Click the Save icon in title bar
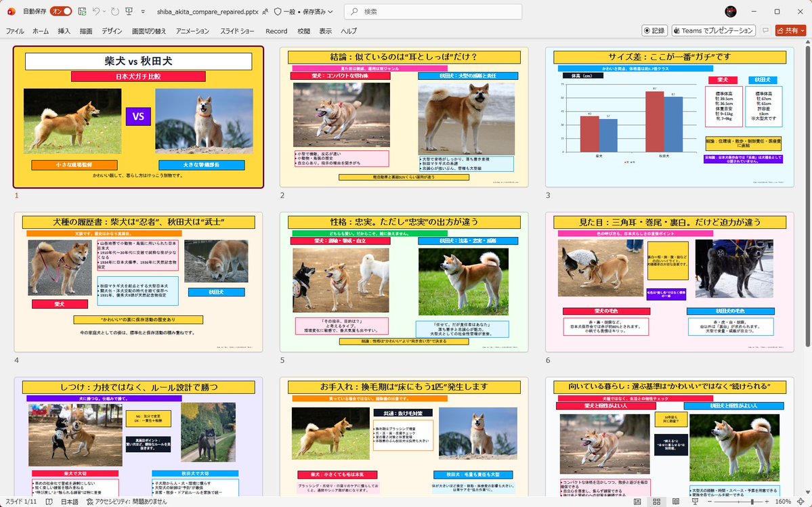 [82, 11]
